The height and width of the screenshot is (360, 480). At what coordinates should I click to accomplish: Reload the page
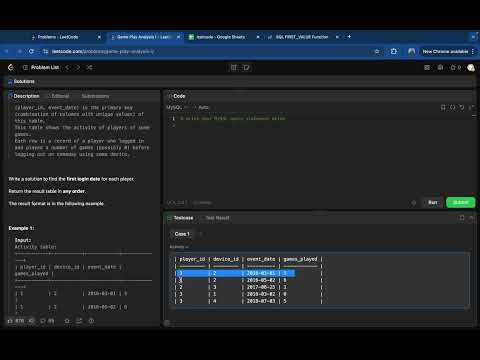[31, 51]
